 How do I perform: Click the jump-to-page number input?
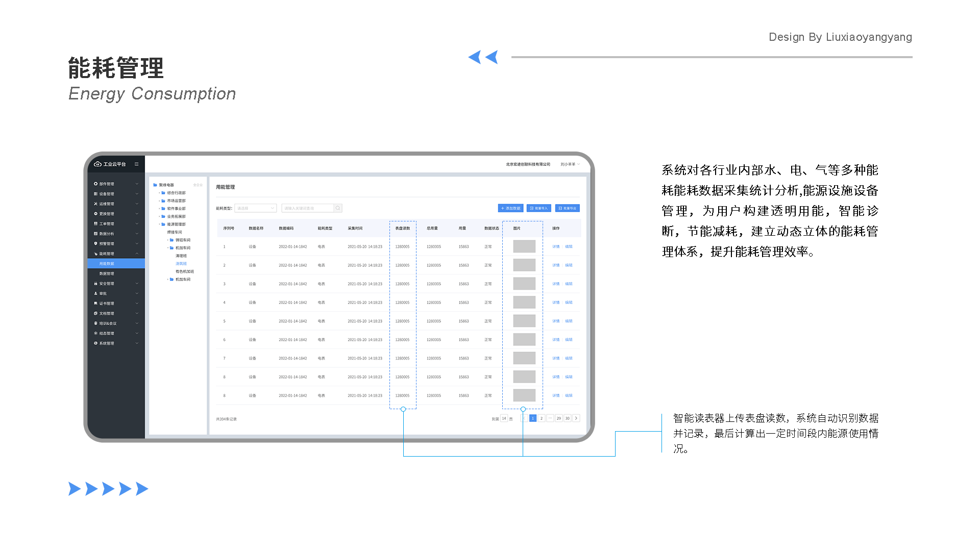[504, 418]
